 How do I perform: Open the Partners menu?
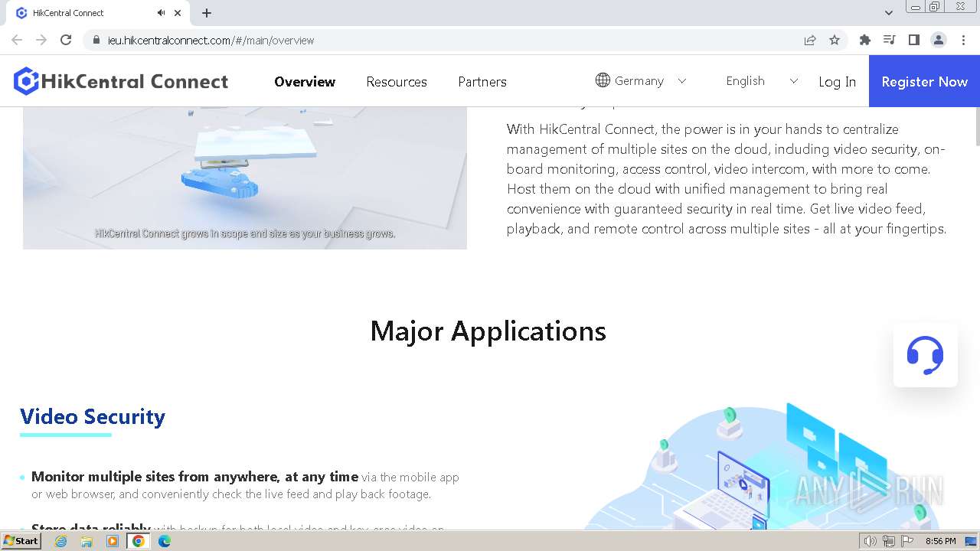[x=482, y=81]
